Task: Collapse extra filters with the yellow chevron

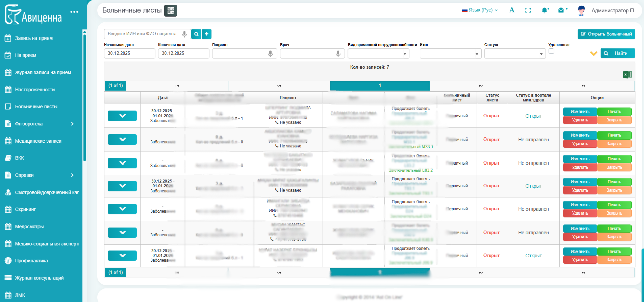Action: pos(593,54)
